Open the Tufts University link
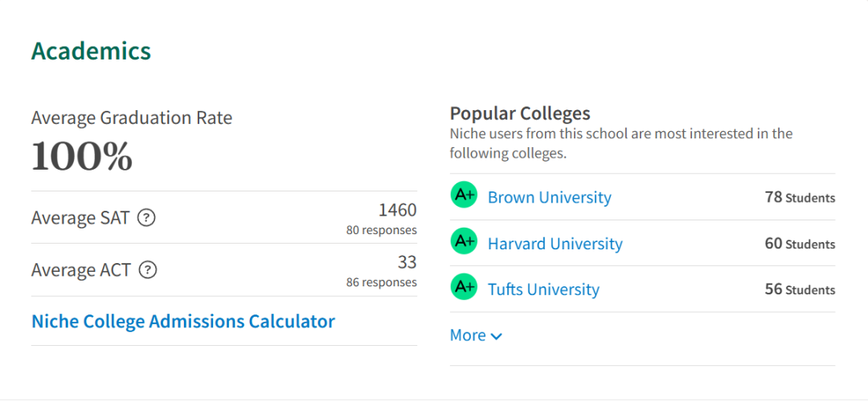The image size is (868, 411). click(x=543, y=289)
